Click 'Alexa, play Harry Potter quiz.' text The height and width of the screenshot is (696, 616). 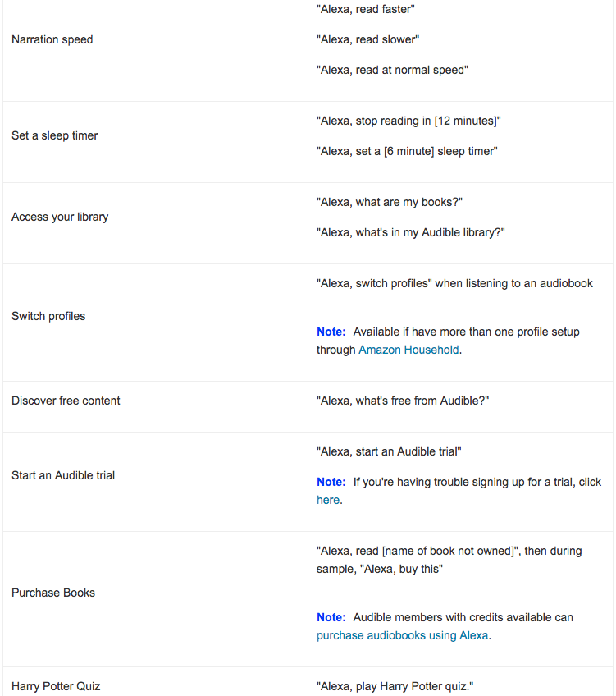[395, 686]
